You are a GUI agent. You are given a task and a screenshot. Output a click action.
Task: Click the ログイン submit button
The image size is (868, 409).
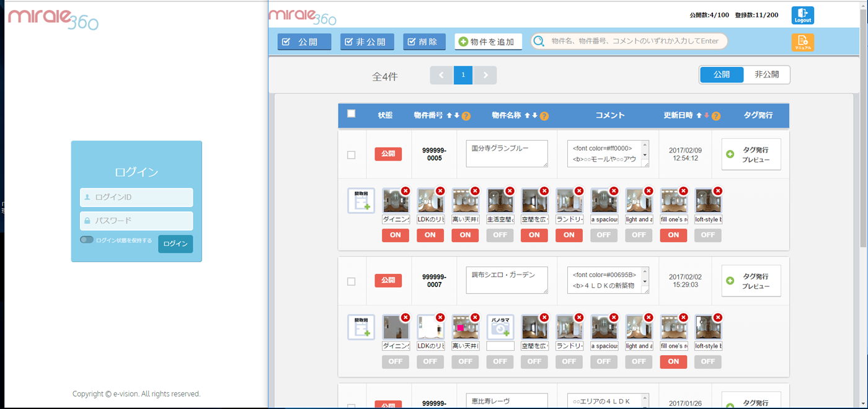coord(175,244)
